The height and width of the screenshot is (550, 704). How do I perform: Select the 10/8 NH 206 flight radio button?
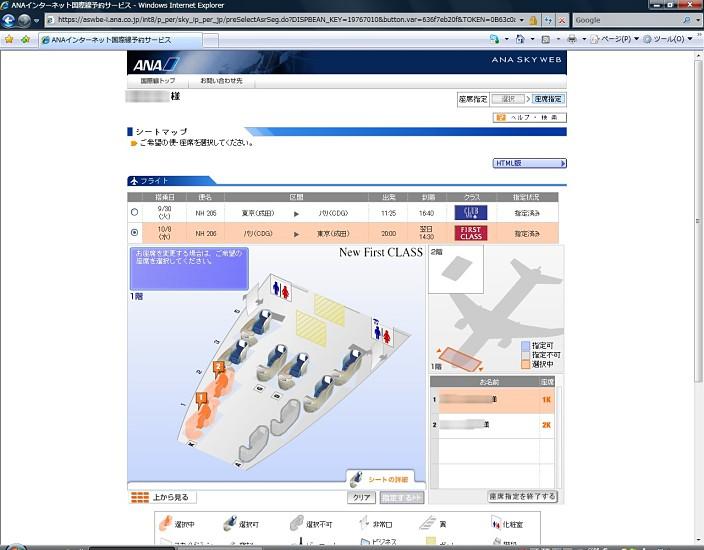point(134,233)
